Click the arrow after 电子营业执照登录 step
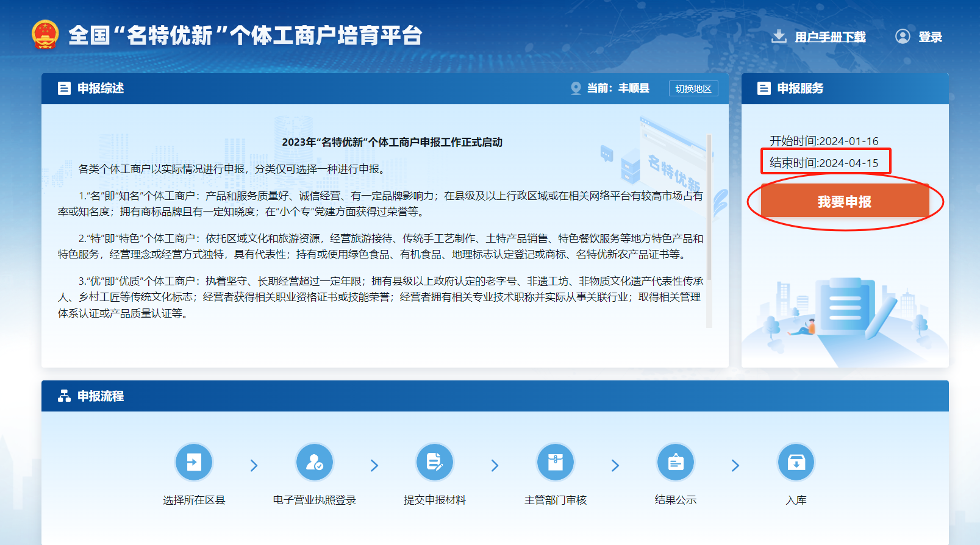 (x=374, y=466)
